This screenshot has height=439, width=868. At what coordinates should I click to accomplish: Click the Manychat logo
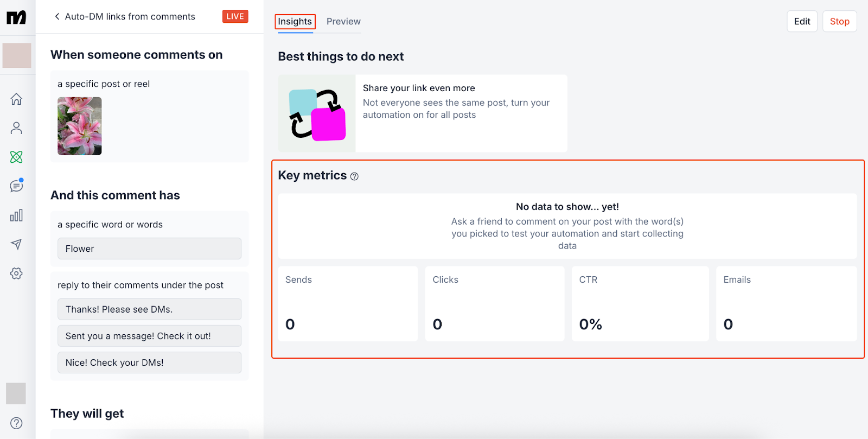tap(16, 17)
